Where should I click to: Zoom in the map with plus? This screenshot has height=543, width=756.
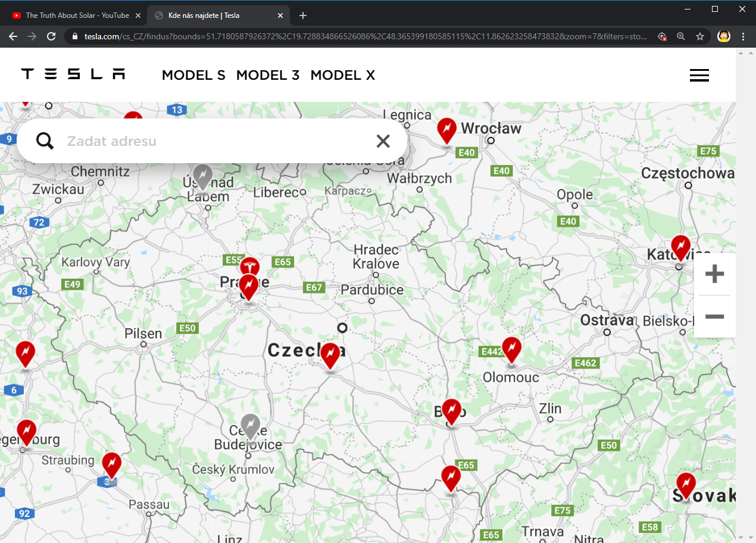(714, 274)
